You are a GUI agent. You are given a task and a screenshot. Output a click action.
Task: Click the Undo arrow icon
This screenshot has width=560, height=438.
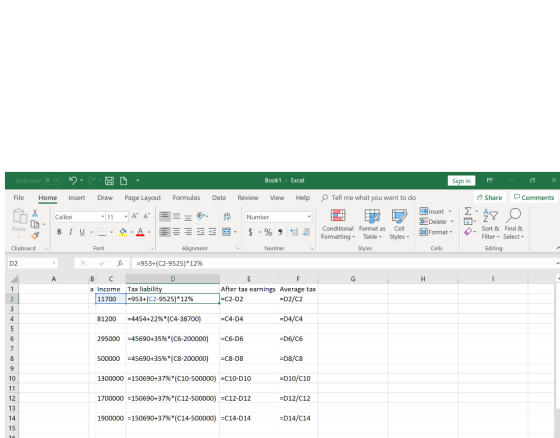click(x=72, y=180)
